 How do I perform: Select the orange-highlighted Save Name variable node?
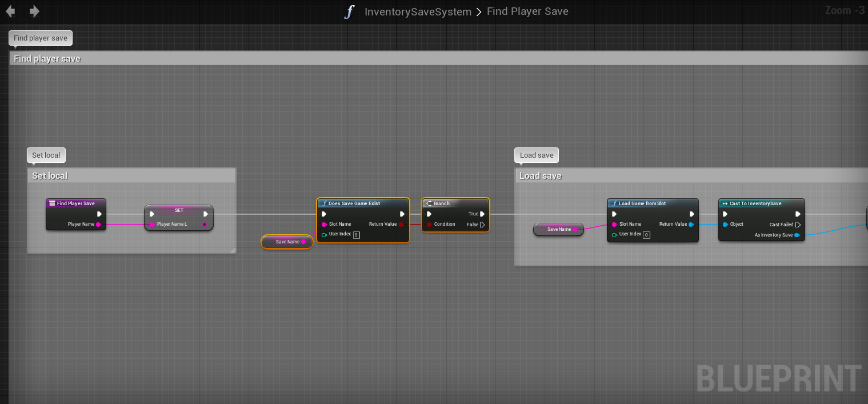pyautogui.click(x=287, y=242)
